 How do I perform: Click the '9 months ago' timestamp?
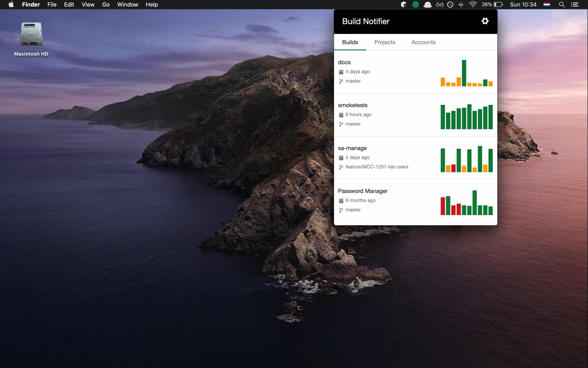[360, 200]
